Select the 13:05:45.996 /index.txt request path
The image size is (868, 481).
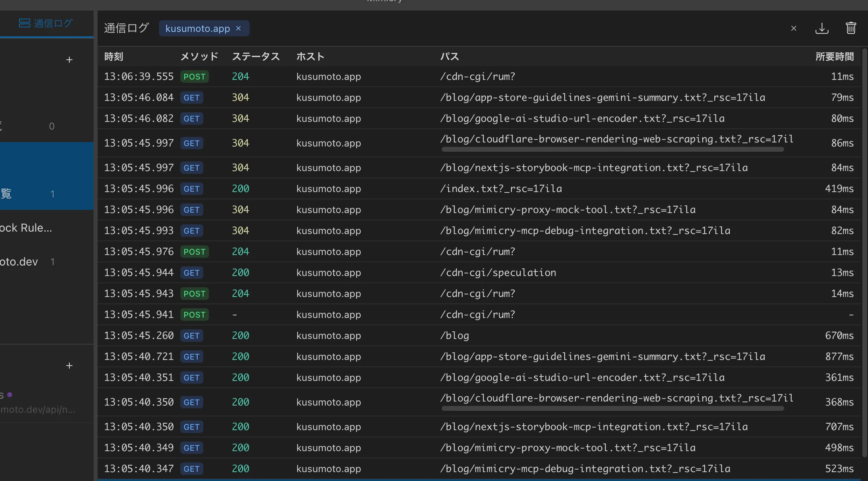click(x=501, y=189)
